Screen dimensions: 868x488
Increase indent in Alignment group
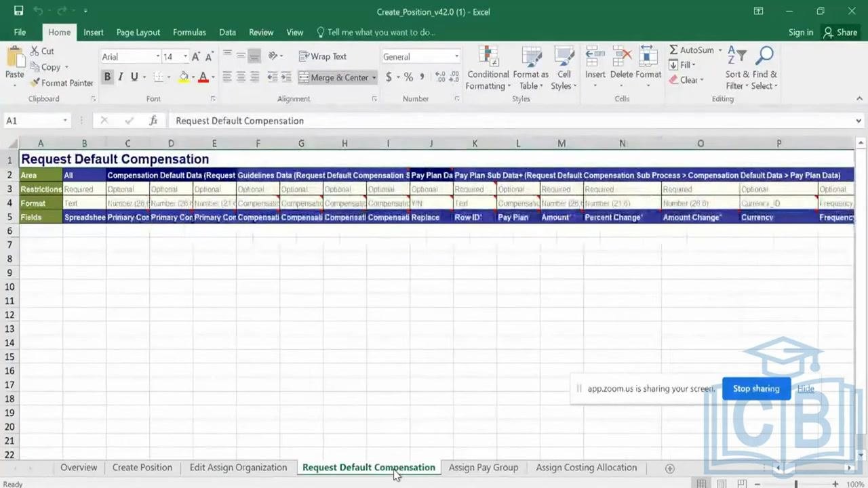(x=286, y=77)
